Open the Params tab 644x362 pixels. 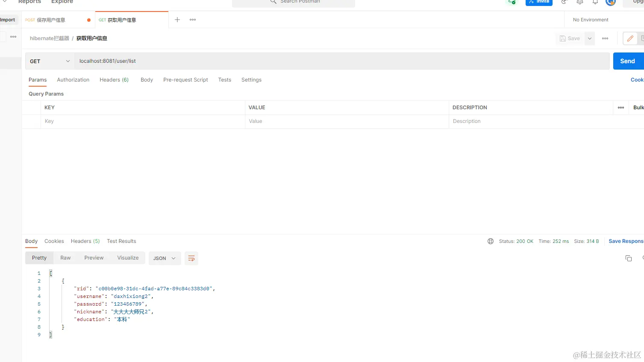click(x=38, y=80)
